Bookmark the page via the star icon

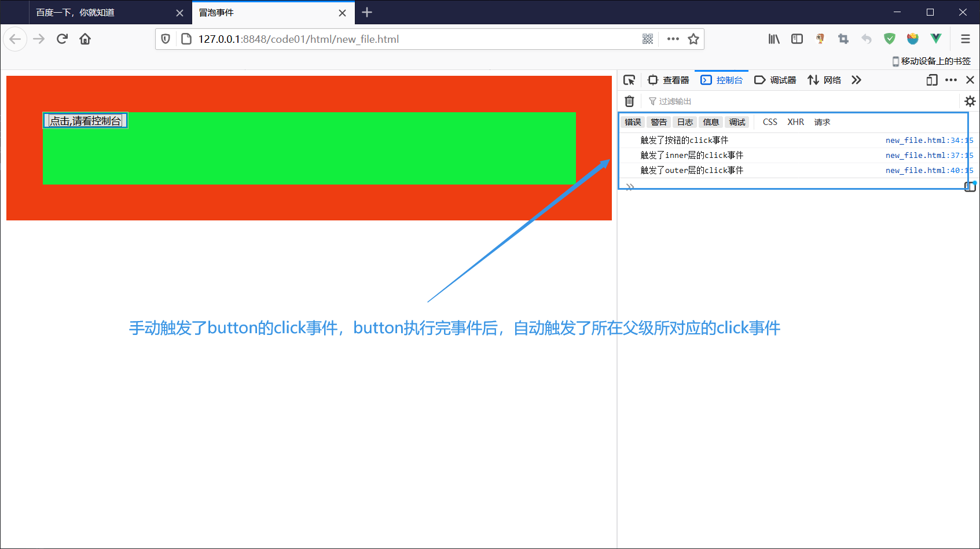[x=693, y=39]
